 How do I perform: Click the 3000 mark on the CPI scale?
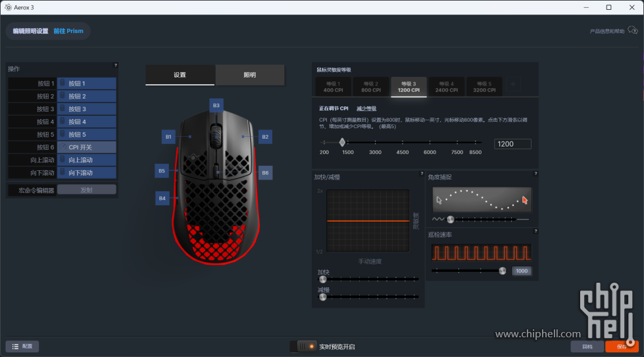point(375,152)
